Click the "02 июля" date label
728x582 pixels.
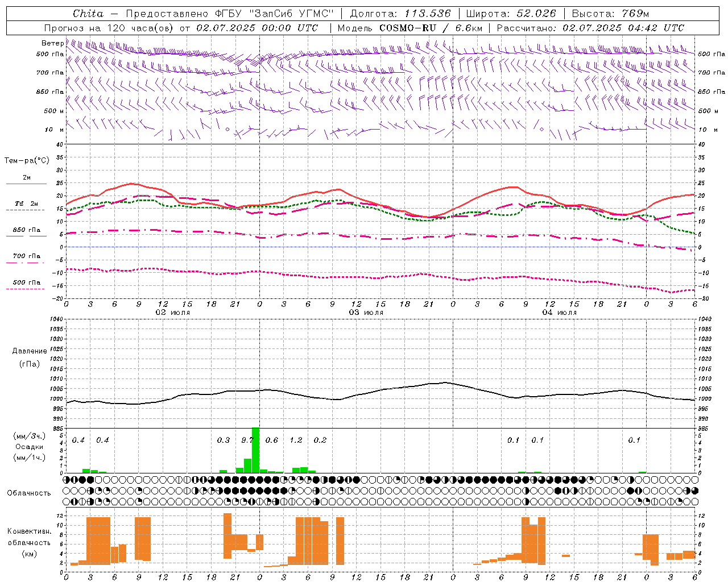[x=173, y=312]
